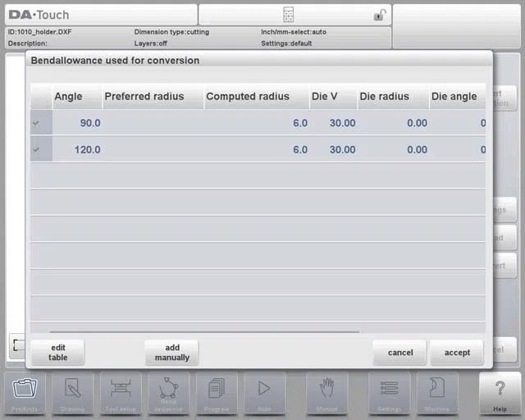Click the calculator icon in top bar

coord(288,15)
